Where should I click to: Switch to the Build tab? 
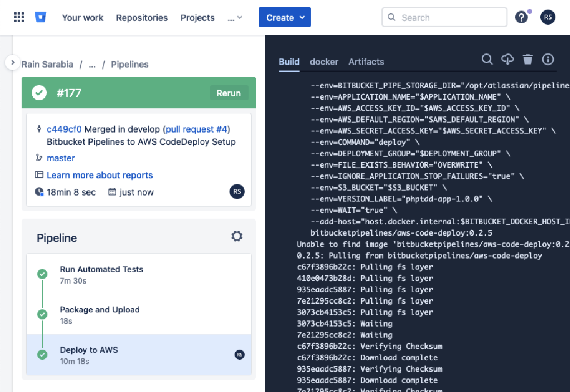coord(289,61)
